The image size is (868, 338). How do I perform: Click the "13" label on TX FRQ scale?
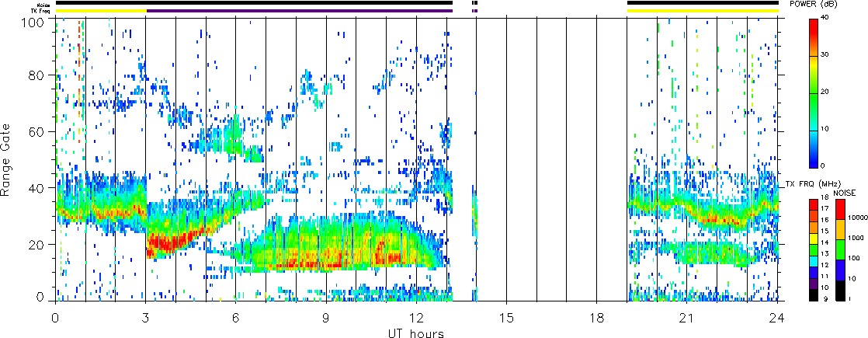825,254
